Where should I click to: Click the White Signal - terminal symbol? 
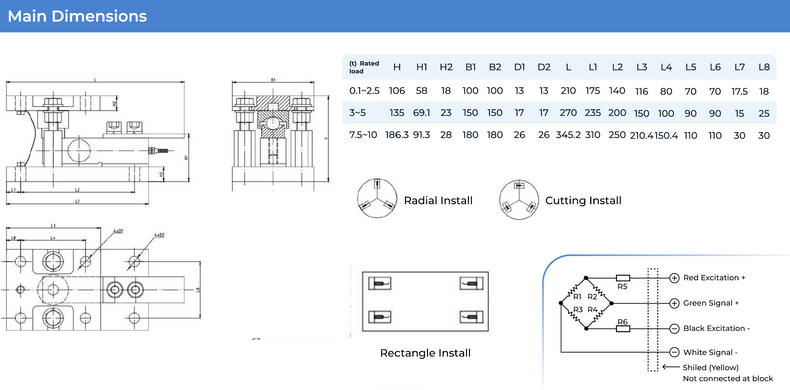[x=674, y=352]
